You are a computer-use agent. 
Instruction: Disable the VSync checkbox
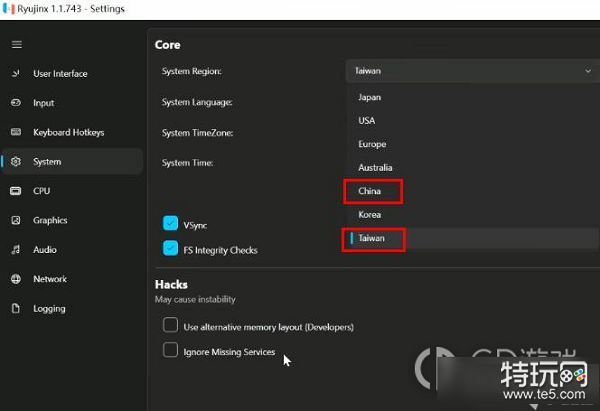point(170,224)
